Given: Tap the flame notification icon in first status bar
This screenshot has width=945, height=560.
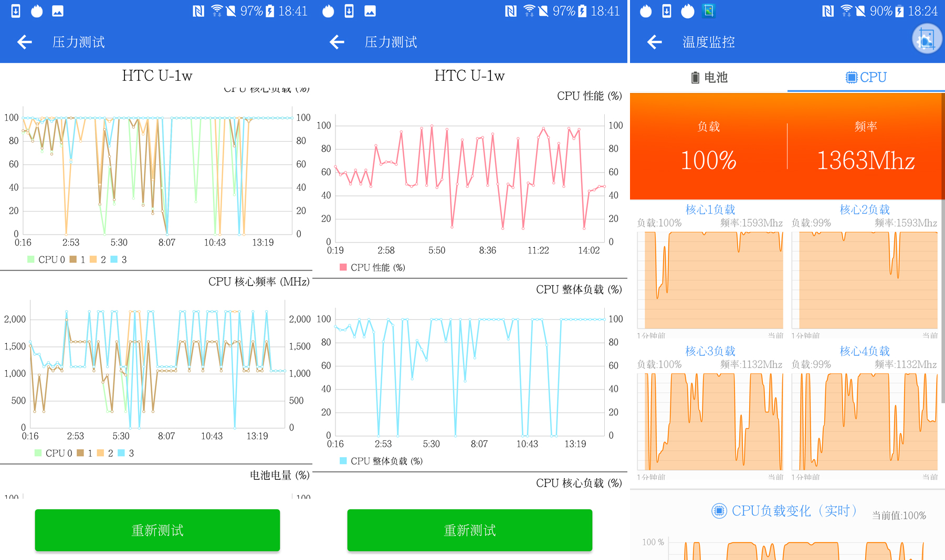Looking at the screenshot, I should (37, 11).
